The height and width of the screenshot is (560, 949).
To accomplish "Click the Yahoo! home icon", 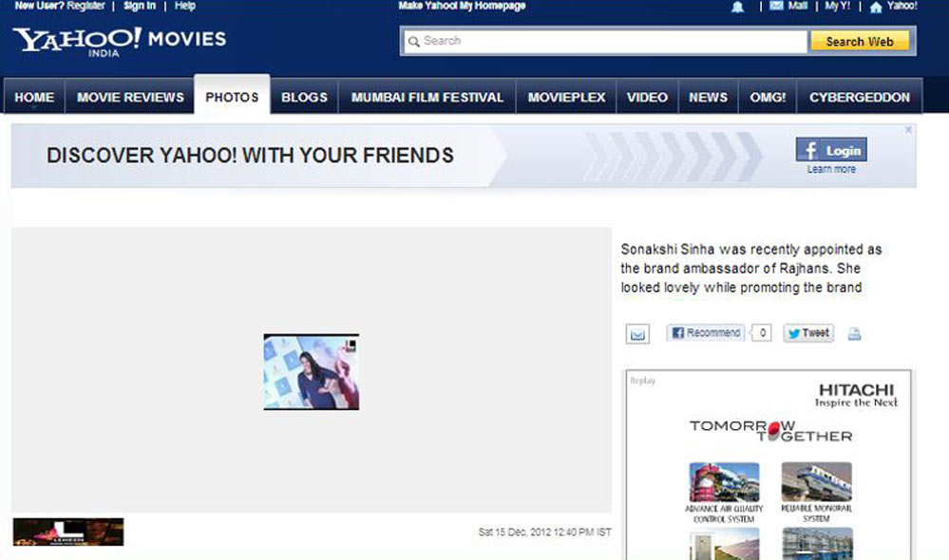I will coord(876,7).
